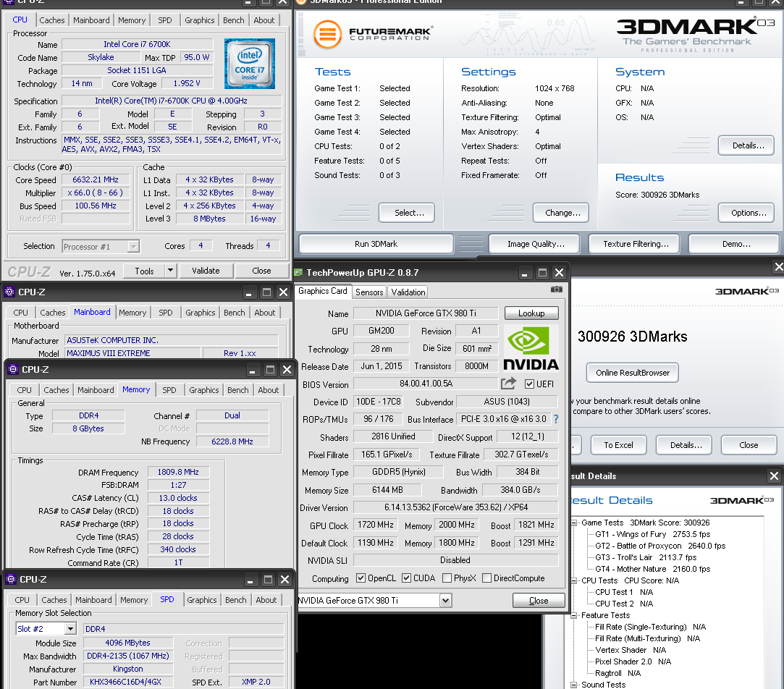Open the Graphics tab in the CPU-Z Memory window
Screen dimensions: 784x689
[204, 390]
